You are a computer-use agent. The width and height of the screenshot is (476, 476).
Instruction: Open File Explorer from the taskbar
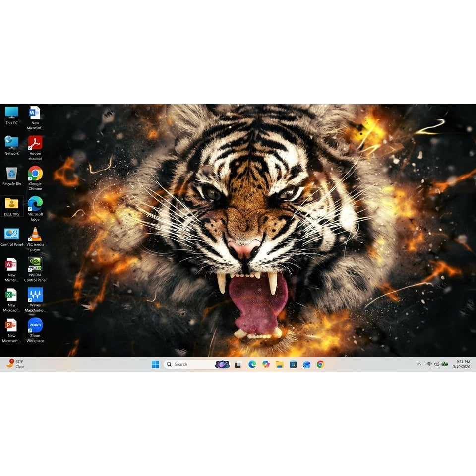(280, 364)
